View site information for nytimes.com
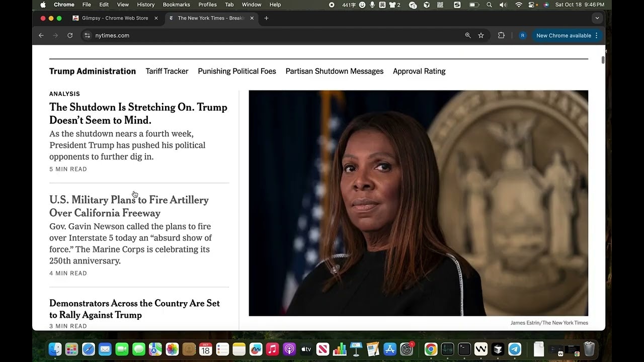 pos(87,35)
